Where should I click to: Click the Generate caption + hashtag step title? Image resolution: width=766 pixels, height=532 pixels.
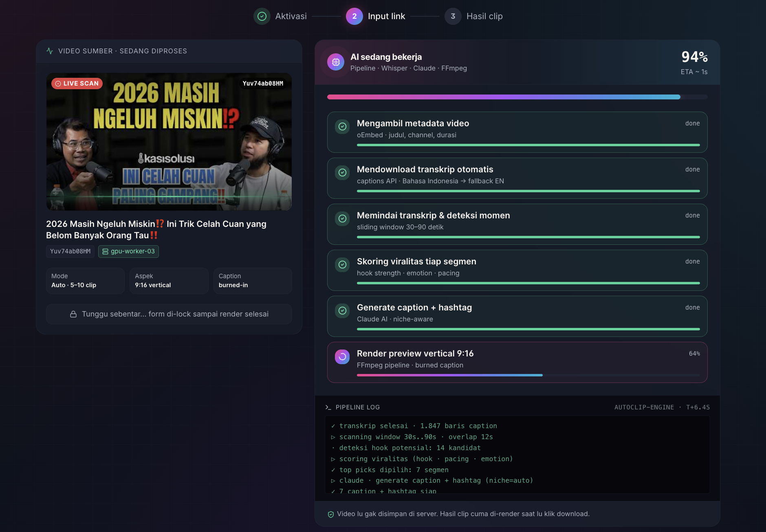click(414, 308)
